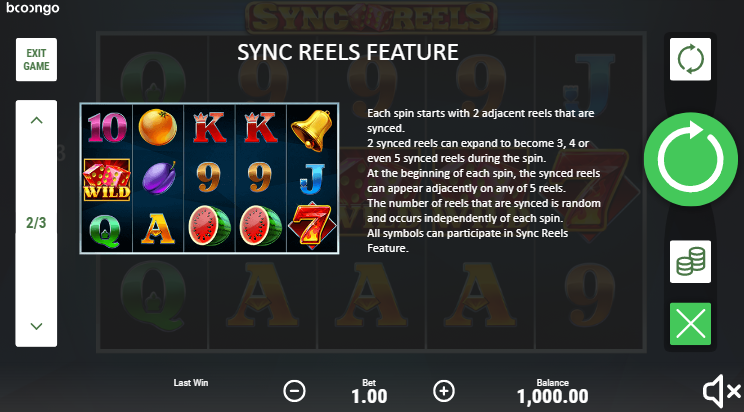
Task: Click the green spin button
Action: pyautogui.click(x=690, y=159)
